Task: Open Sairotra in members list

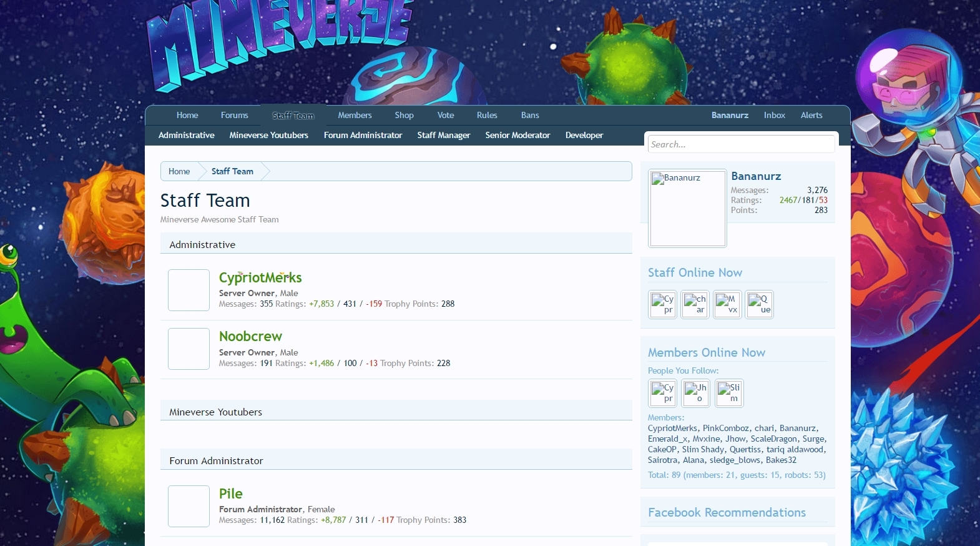Action: coord(662,460)
